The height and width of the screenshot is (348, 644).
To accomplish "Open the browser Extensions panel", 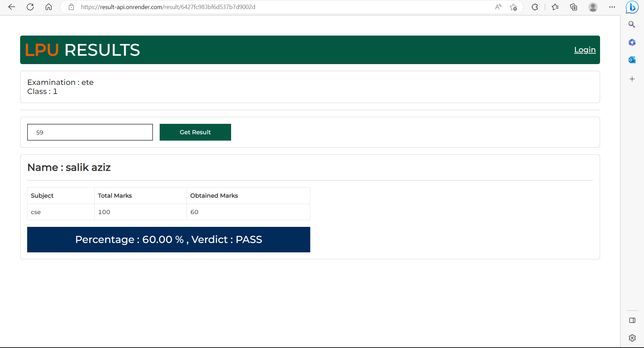I will (x=535, y=7).
